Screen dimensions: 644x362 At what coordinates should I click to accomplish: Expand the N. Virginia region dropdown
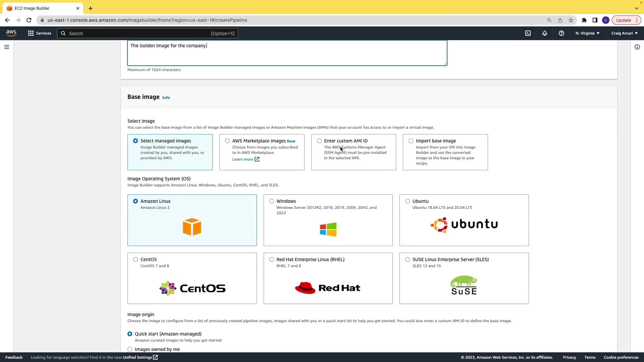[x=587, y=33]
